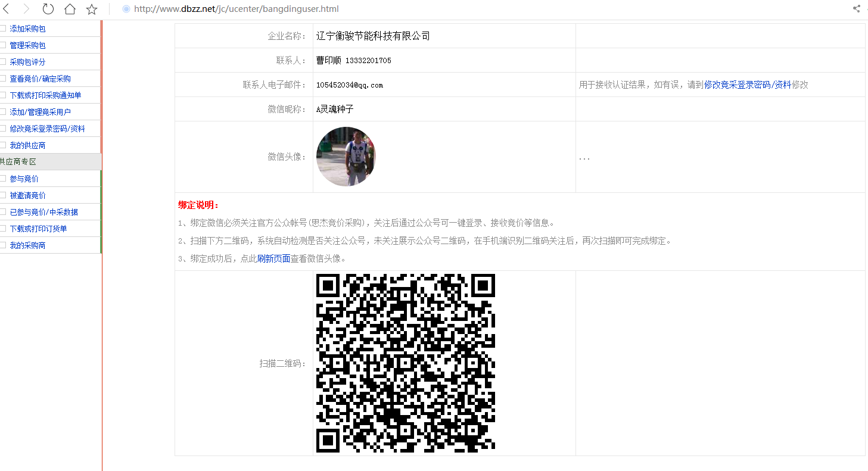
Task: Click the 微信头像 field label
Action: coord(287,157)
